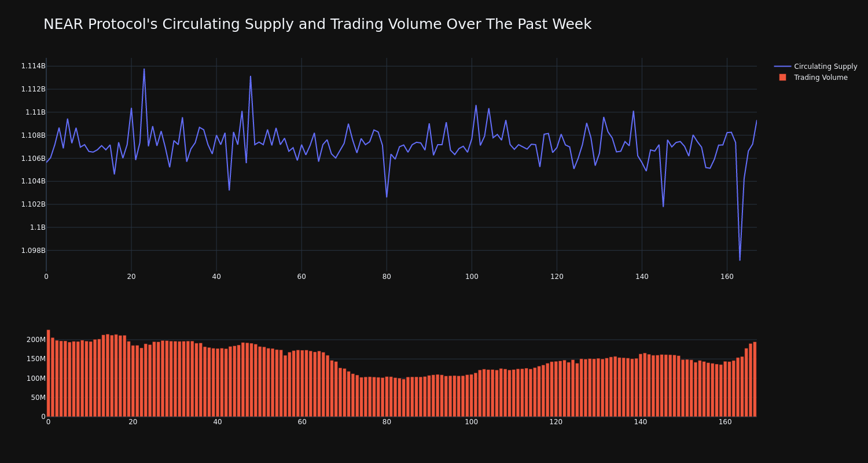868x463 pixels.
Task: Click the last trading volume bar
Action: click(755, 379)
